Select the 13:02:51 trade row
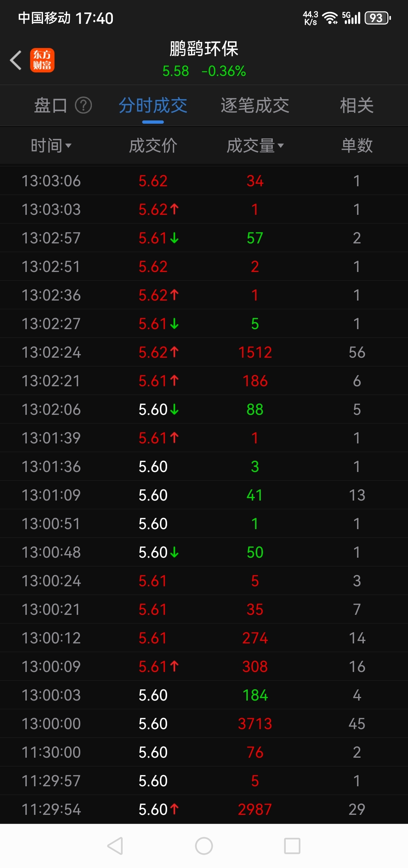This screenshot has width=408, height=868. tap(204, 267)
